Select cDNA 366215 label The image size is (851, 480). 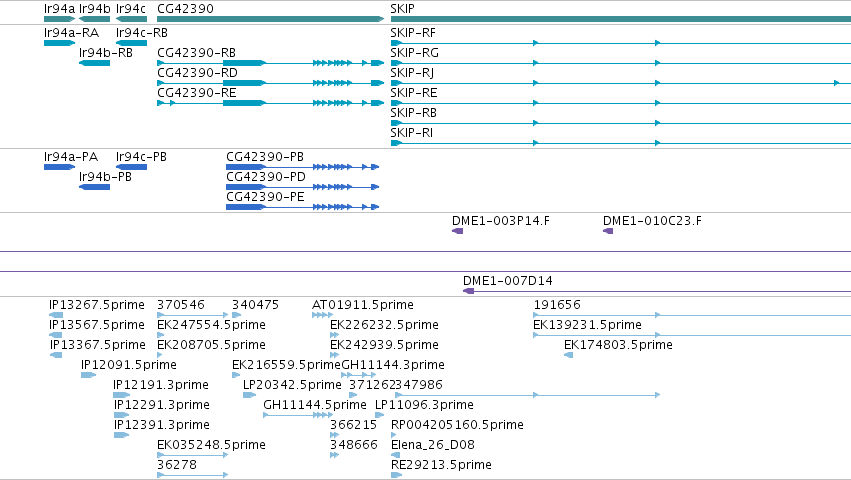click(353, 426)
